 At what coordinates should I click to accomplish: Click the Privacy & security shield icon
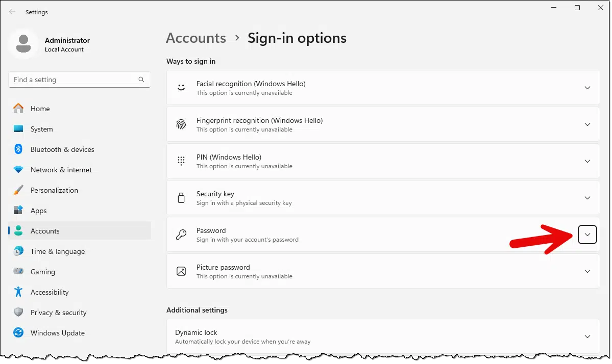coord(18,312)
